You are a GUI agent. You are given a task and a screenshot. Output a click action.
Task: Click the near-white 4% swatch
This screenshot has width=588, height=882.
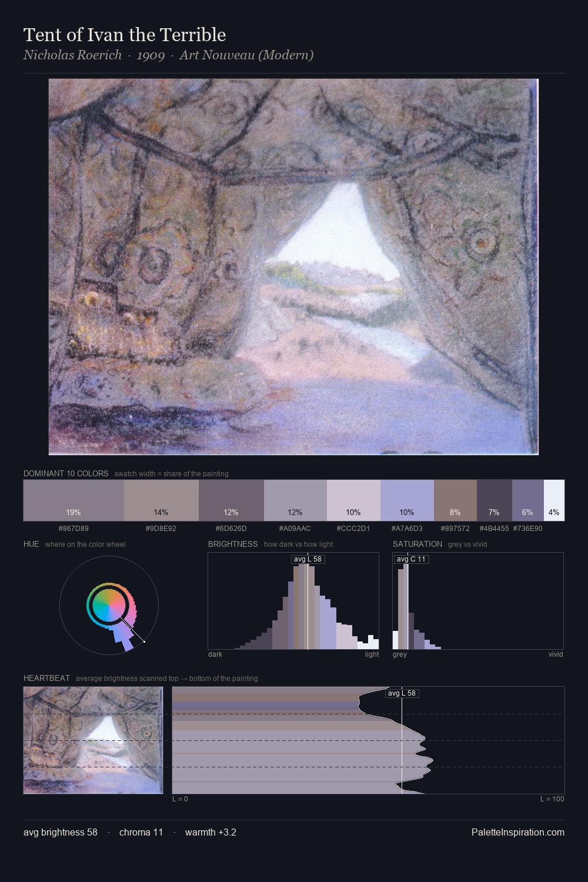pyautogui.click(x=554, y=500)
